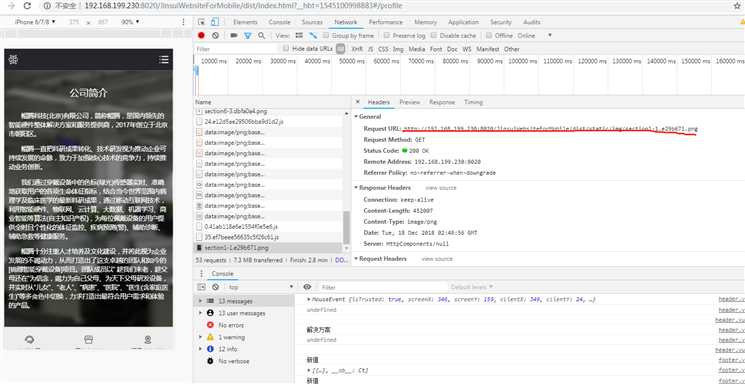Viewport: 745px width, 384px height.
Task: Switch to the Sources tab
Action: (x=312, y=22)
